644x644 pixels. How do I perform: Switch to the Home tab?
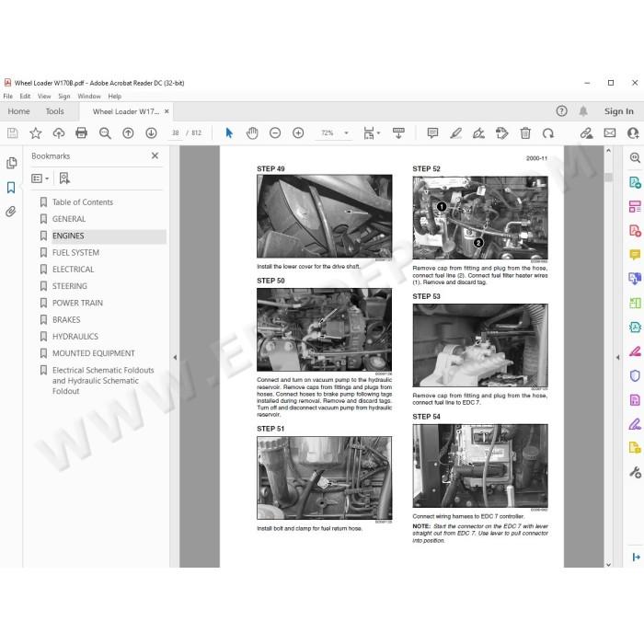click(x=19, y=111)
